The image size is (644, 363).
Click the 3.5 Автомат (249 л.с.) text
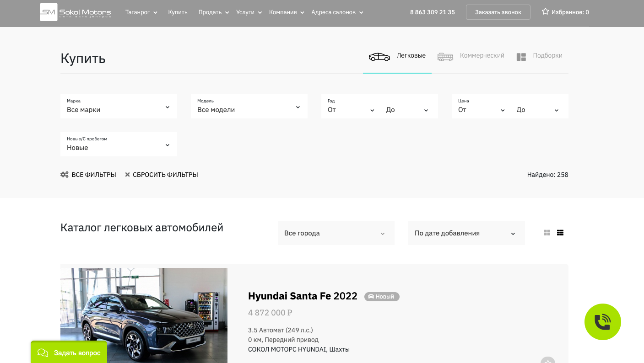coord(280,330)
